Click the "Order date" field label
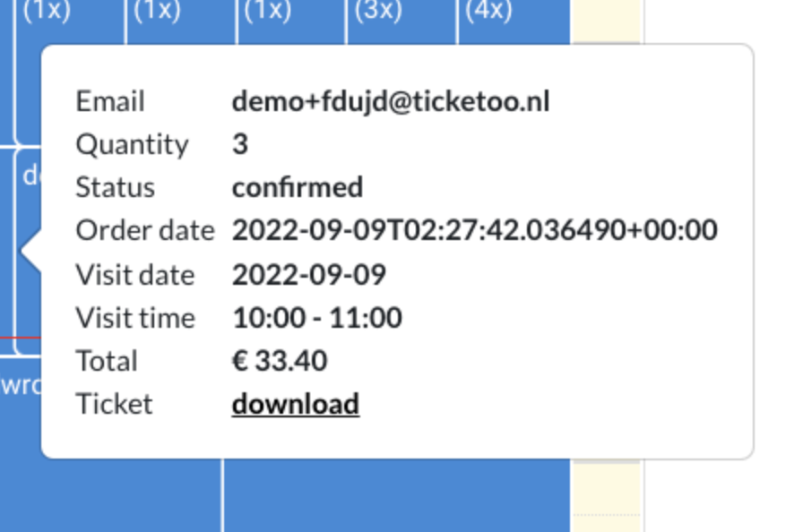 (144, 230)
